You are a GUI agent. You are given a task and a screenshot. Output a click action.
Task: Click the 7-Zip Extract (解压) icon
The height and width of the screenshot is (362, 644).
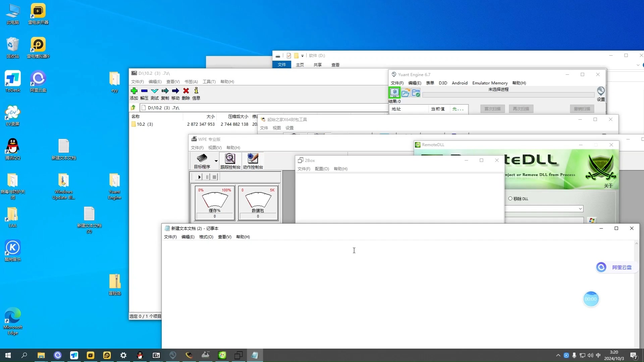click(144, 91)
